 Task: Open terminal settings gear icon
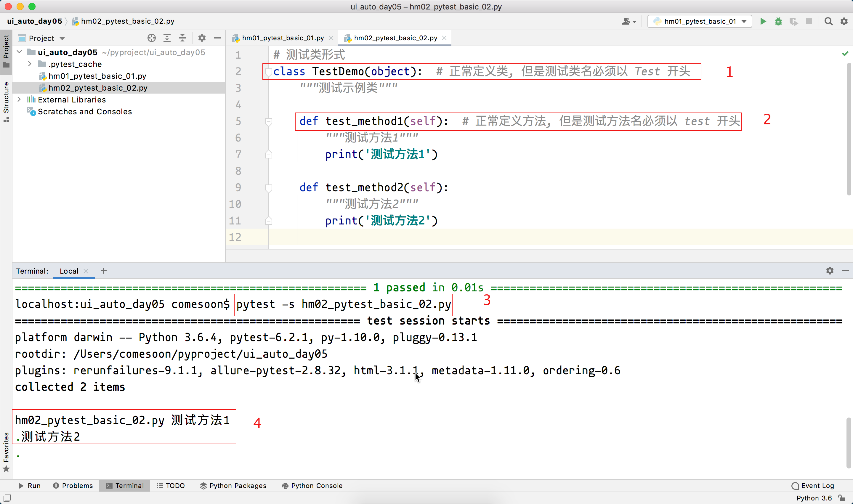coord(830,271)
